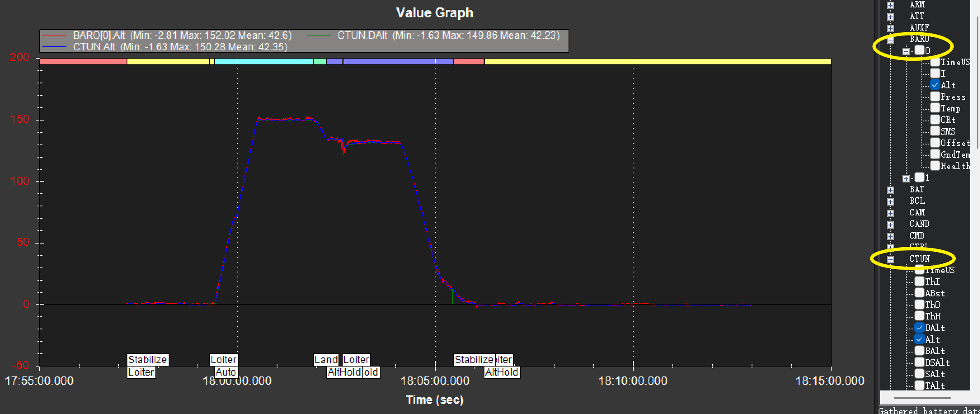Click the Land flight mode label
The height and width of the screenshot is (414, 980).
(x=326, y=360)
